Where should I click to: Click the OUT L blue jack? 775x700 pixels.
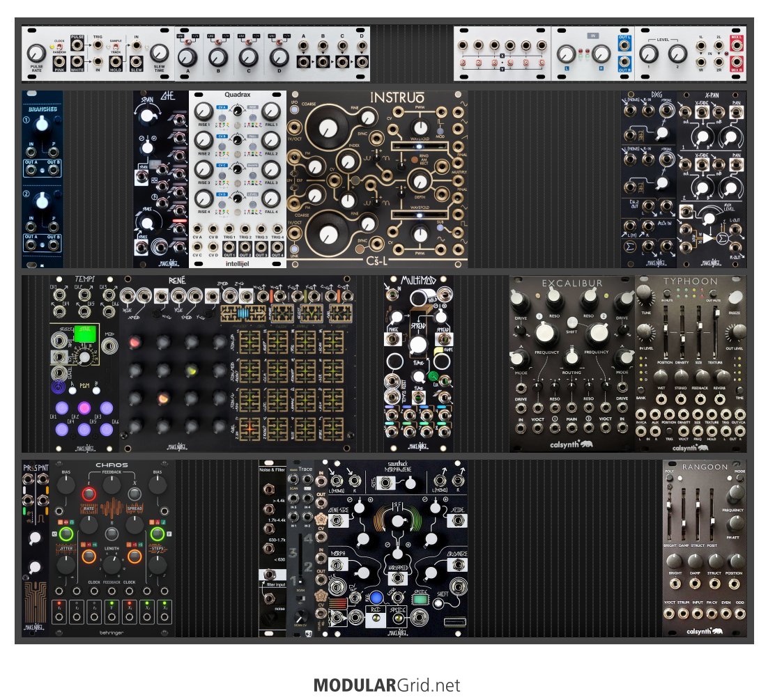[624, 46]
